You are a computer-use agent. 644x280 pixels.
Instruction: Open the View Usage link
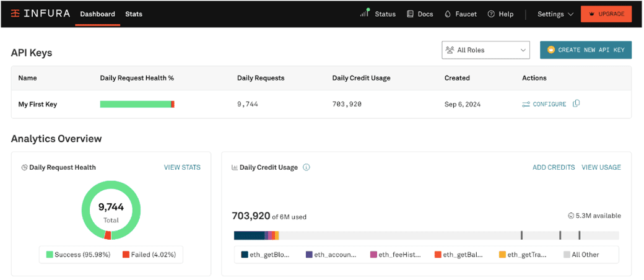tap(601, 167)
